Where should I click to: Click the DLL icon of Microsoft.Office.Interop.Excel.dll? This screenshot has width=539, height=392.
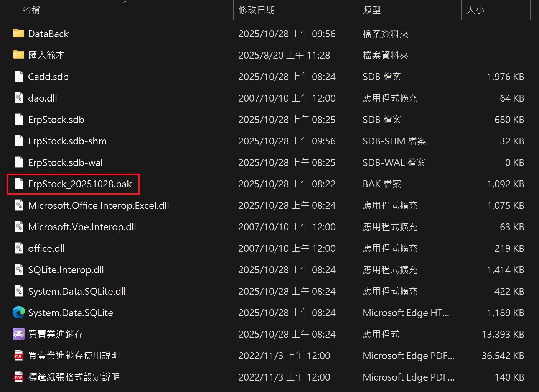click(x=18, y=205)
